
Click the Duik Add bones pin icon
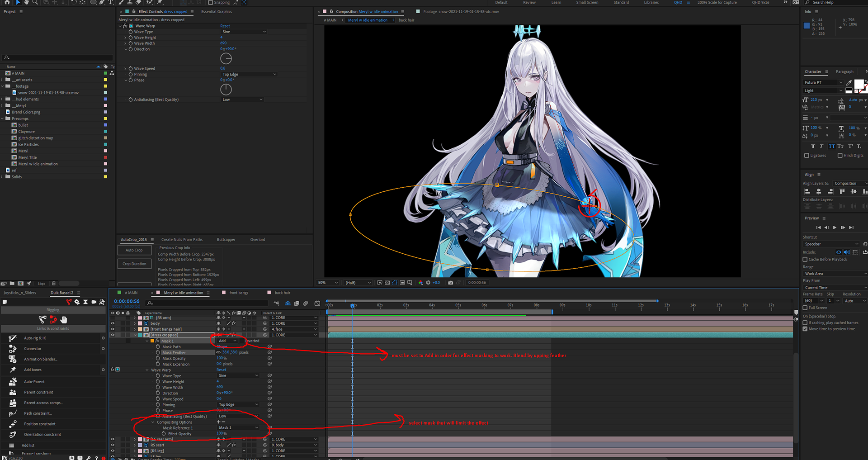pos(13,370)
